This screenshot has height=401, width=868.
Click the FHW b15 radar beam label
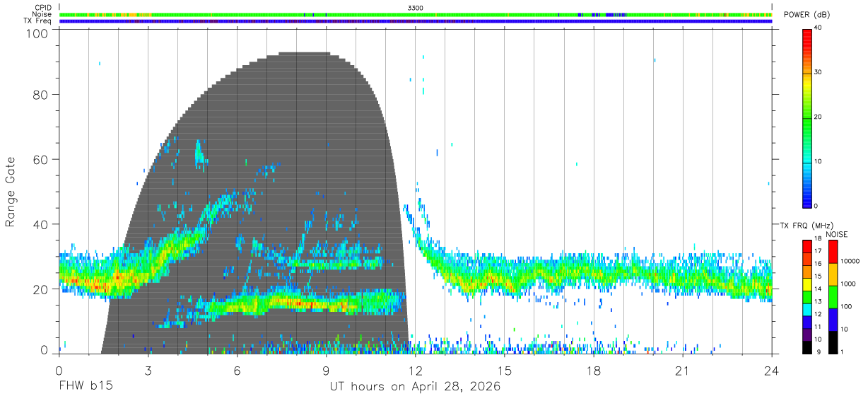point(85,387)
